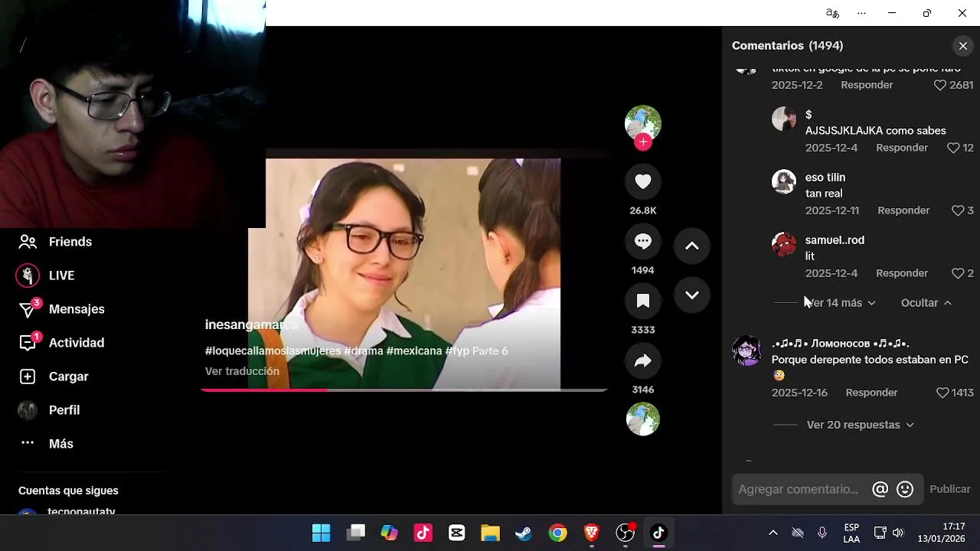This screenshot has width=980, height=551.
Task: Open Mensajes in the sidebar
Action: 61,309
